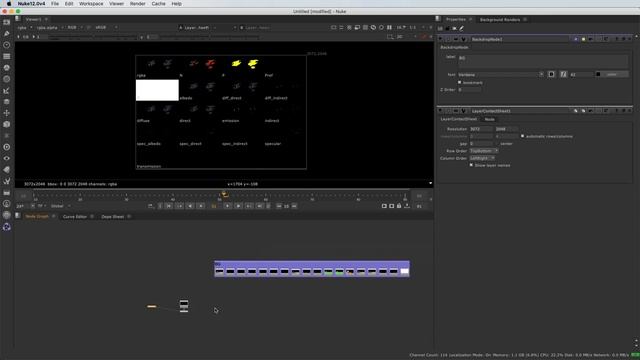Open the 3D nodes toolbar menu

[7, 124]
